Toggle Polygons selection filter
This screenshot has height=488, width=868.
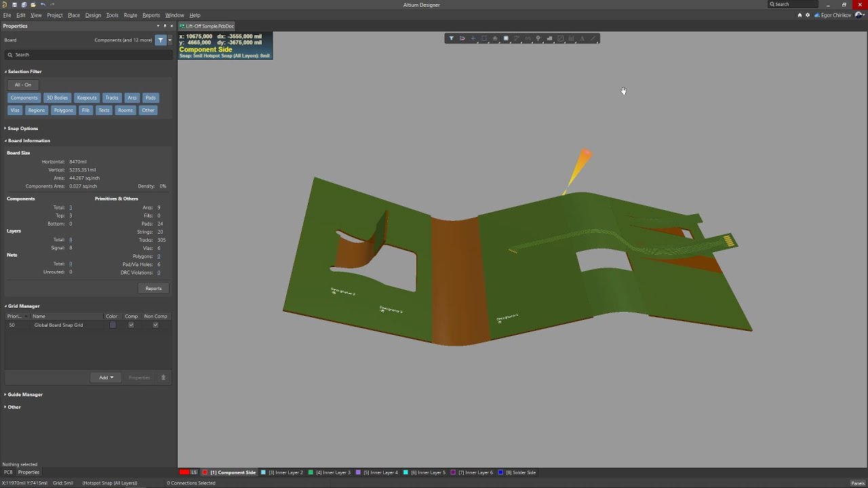pyautogui.click(x=63, y=110)
